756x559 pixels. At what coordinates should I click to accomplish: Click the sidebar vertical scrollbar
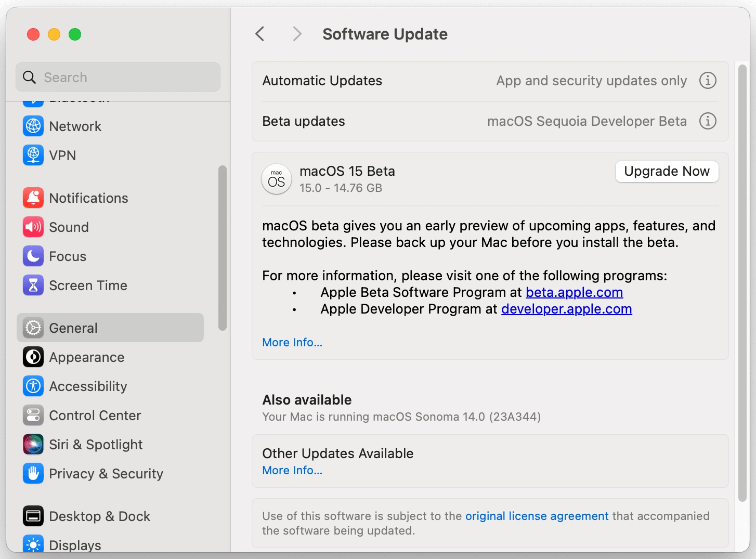click(223, 248)
